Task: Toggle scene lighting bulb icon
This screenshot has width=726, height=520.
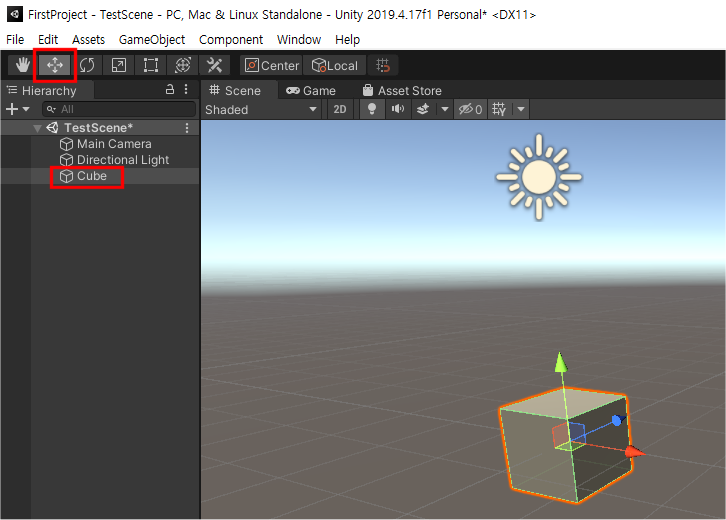Action: 371,110
